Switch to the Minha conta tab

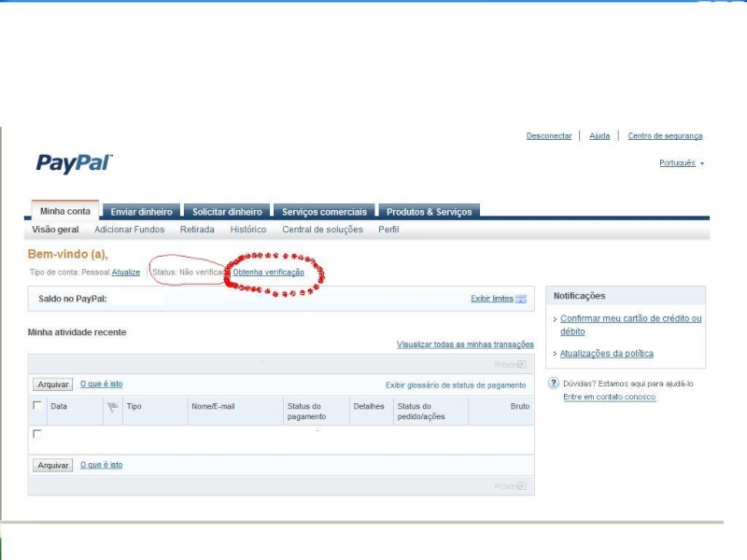pyautogui.click(x=64, y=211)
